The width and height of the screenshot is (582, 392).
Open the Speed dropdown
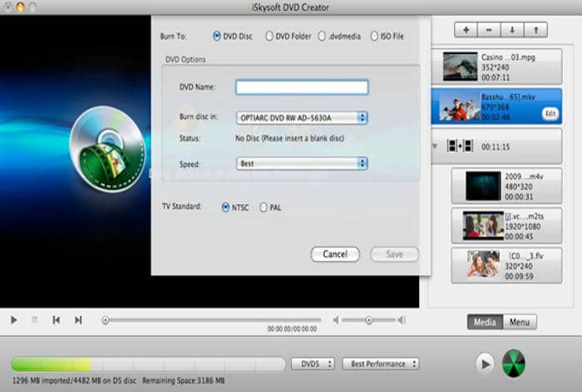point(302,164)
